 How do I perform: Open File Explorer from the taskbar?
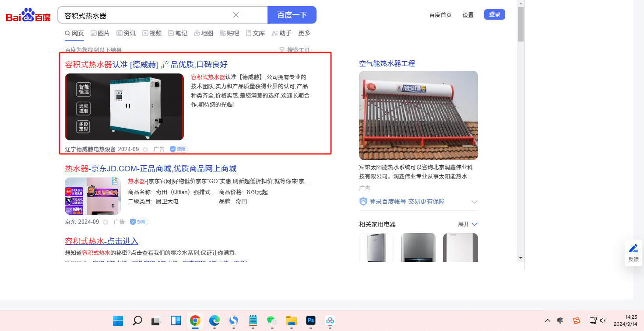(x=292, y=321)
